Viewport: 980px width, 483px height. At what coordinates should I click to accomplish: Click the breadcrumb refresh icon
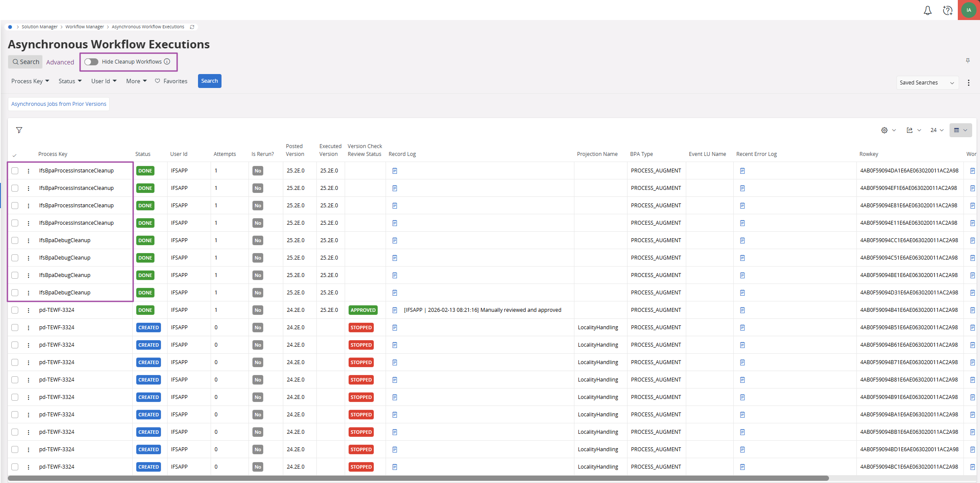192,27
